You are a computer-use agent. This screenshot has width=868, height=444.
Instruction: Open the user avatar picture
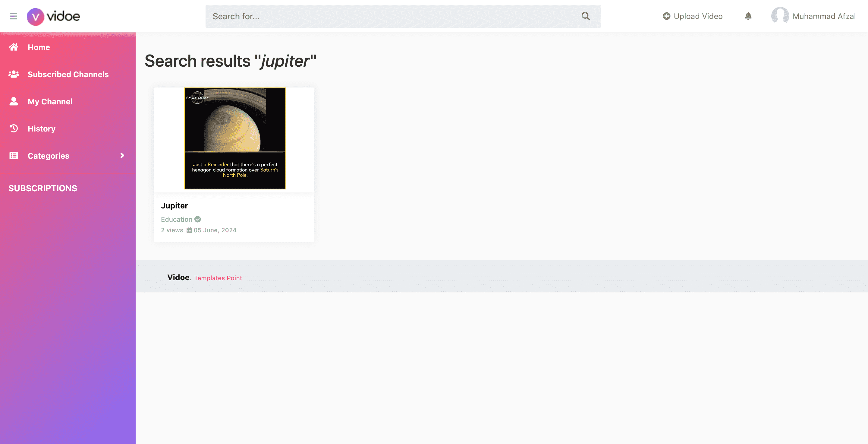pyautogui.click(x=780, y=16)
